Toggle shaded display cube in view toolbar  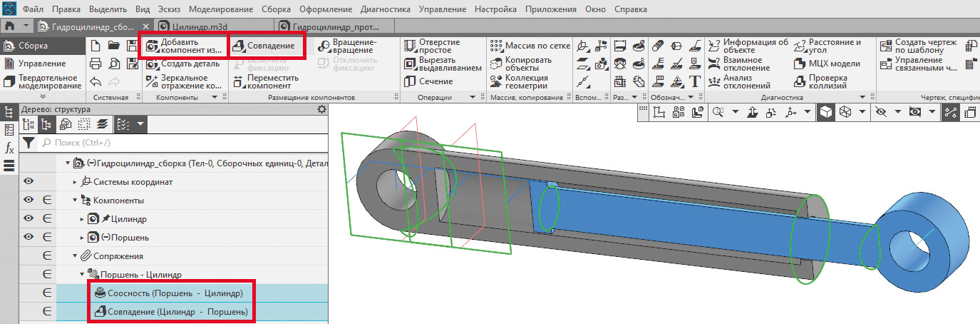(826, 112)
